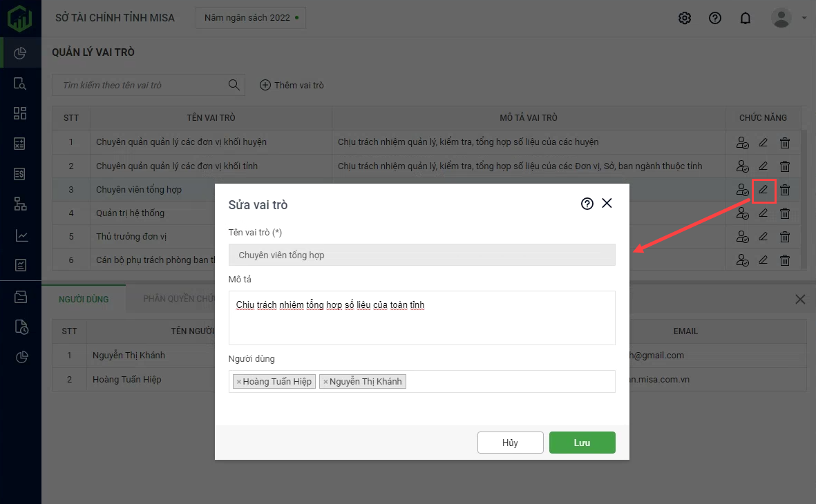816x504 pixels.
Task: Click the header help question mark icon
Action: pyautogui.click(x=715, y=19)
